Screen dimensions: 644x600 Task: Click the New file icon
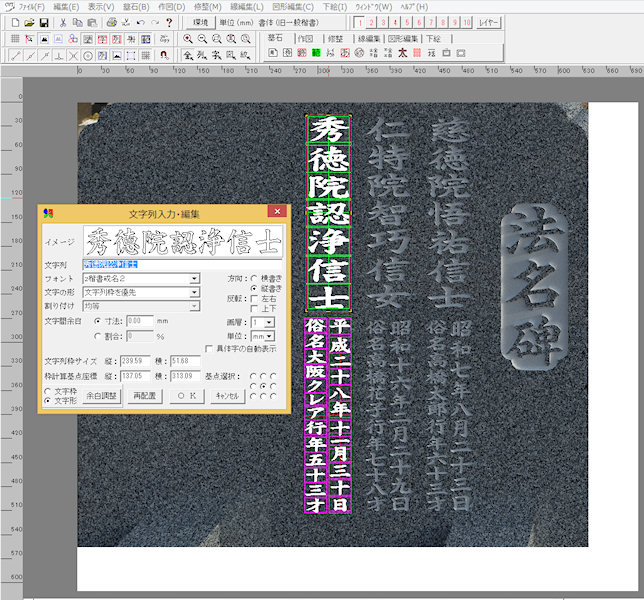(x=14, y=21)
